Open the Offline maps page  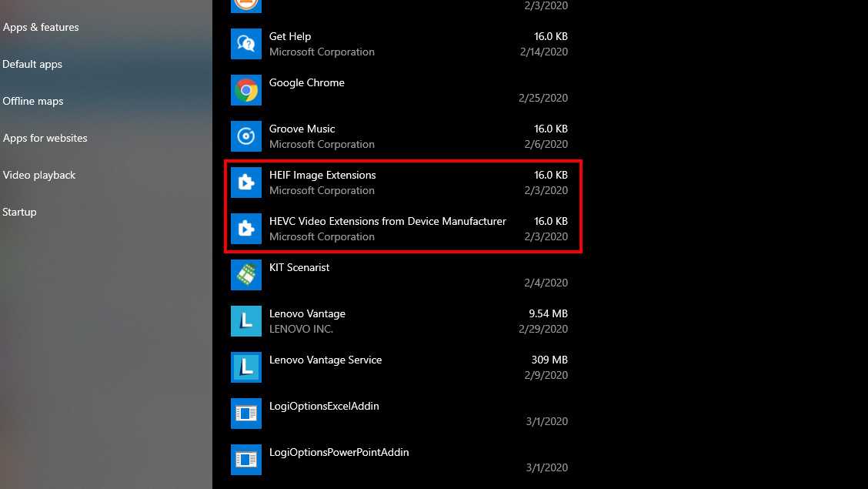pyautogui.click(x=33, y=101)
